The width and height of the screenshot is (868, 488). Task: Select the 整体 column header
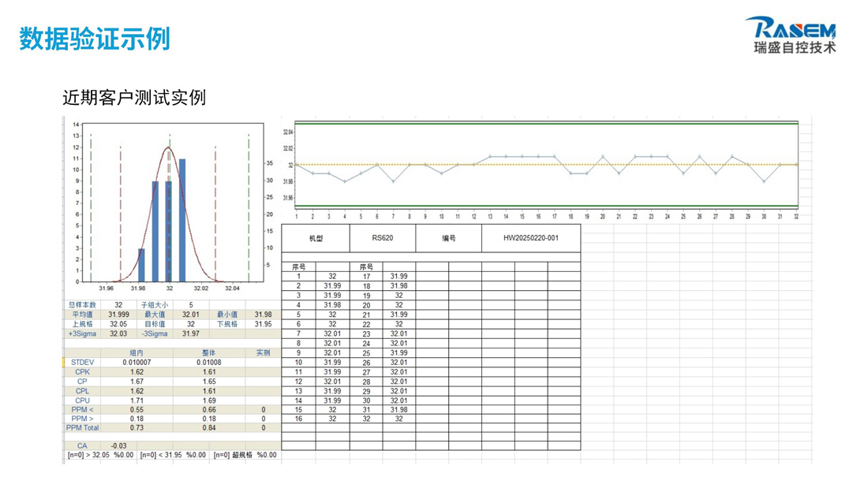(x=208, y=353)
